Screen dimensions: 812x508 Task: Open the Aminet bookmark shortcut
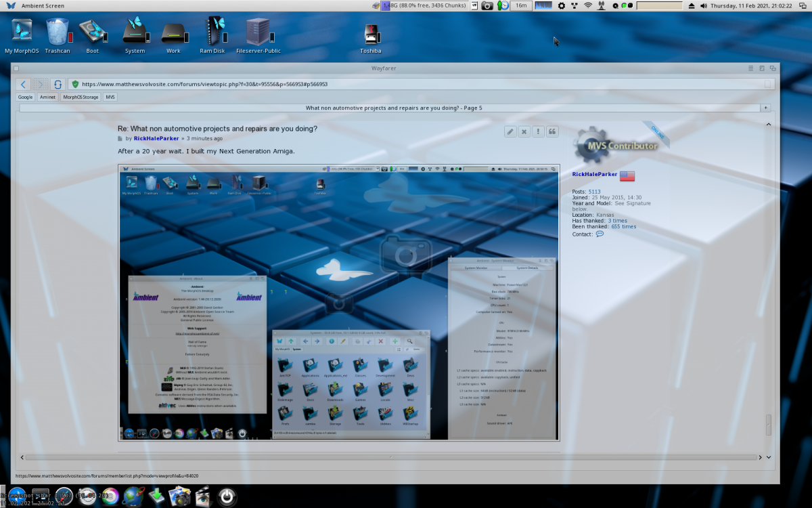click(x=47, y=97)
